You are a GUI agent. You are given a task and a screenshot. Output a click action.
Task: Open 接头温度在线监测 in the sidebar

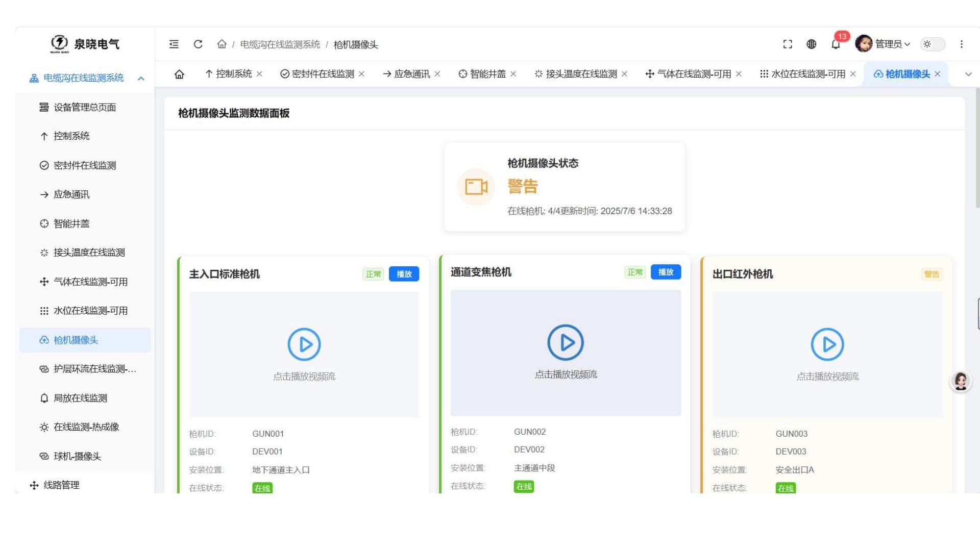click(85, 253)
